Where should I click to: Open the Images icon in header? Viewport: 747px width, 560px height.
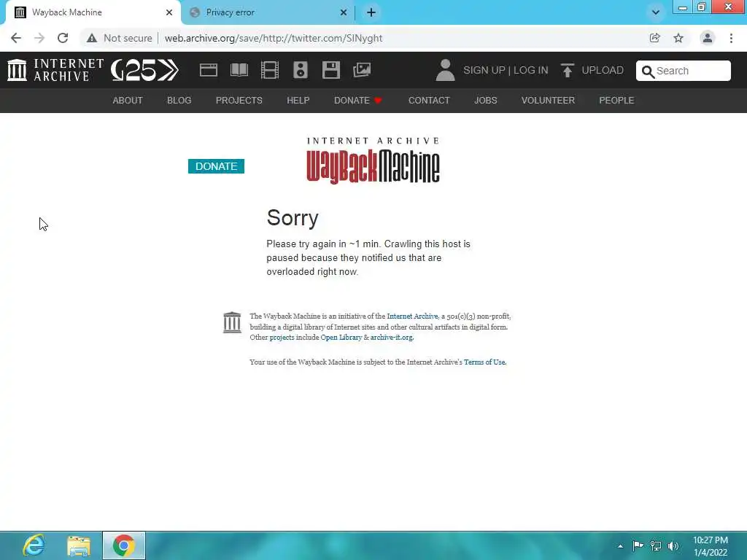pos(362,70)
